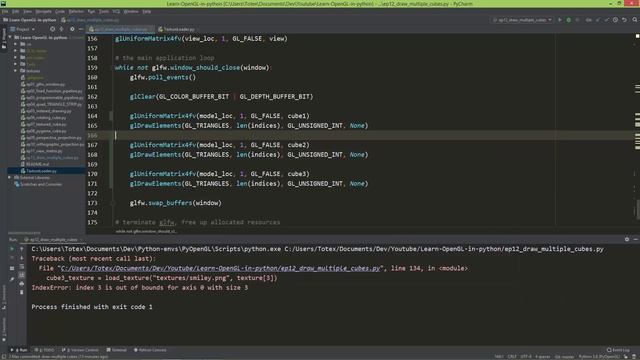Image resolution: width=640 pixels, height=360 pixels.
Task: Open the Edit menu
Action: tap(16, 11)
